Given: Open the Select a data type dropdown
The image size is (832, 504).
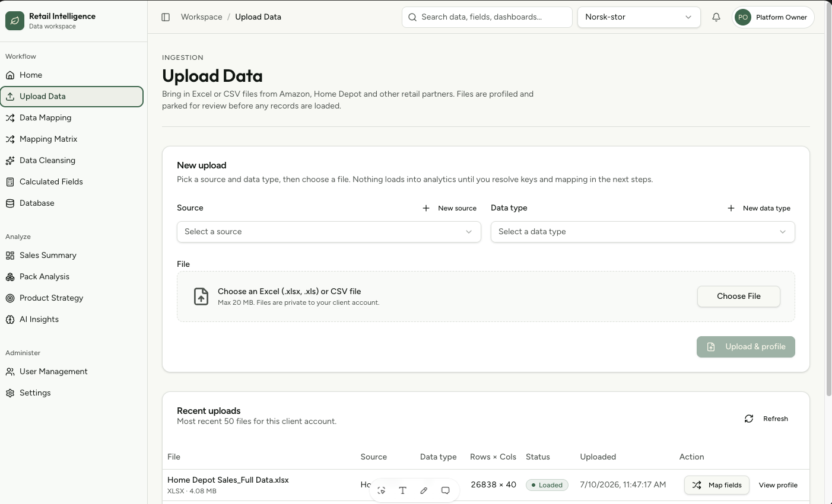Looking at the screenshot, I should coord(643,232).
